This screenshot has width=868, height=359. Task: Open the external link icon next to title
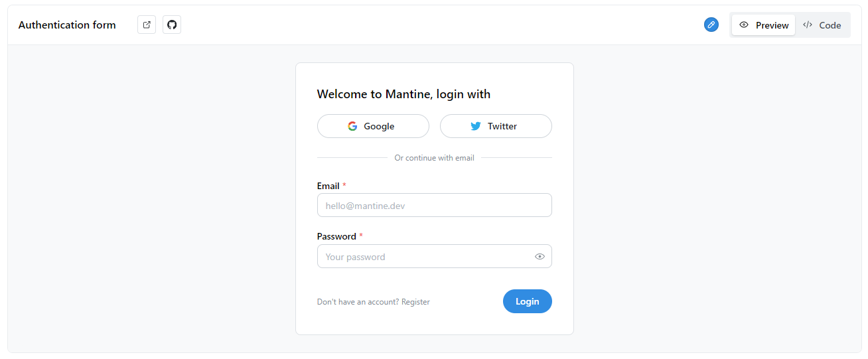(147, 25)
